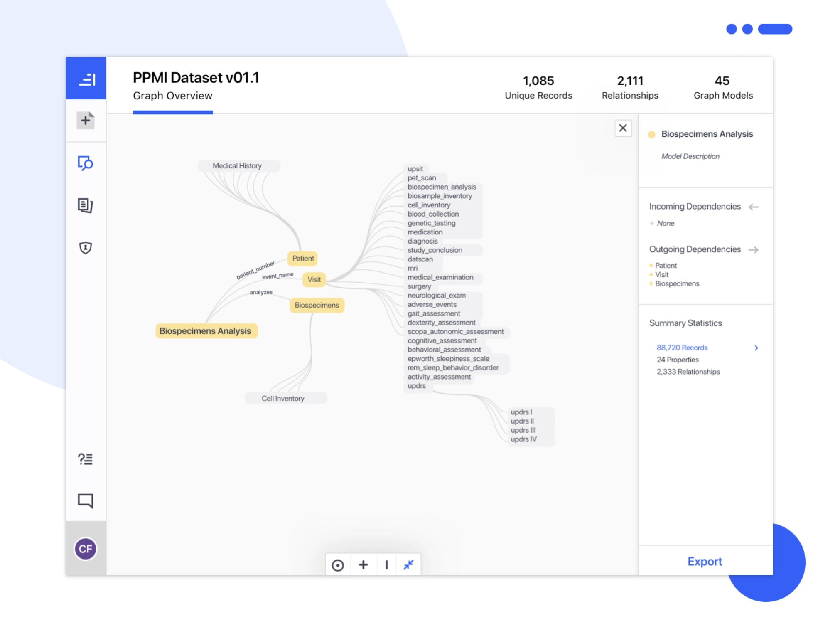Center graph with the target icon
Screen dimensions: 840x631
point(338,565)
